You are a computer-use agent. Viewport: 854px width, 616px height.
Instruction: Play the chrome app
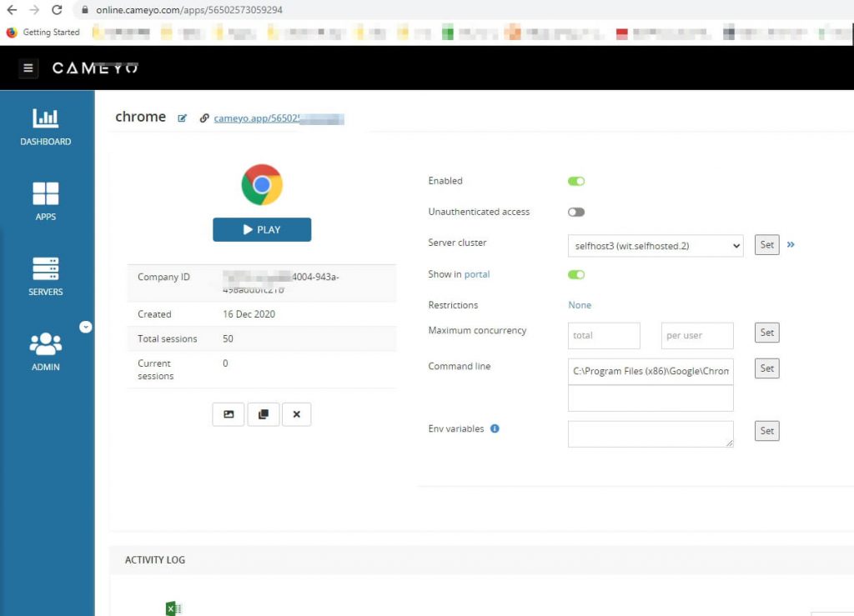262,229
